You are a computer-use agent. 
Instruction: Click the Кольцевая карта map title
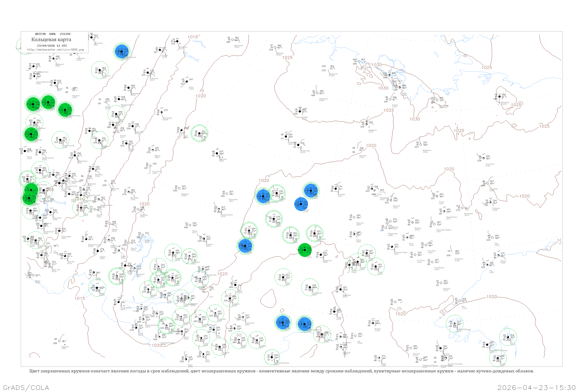[51, 40]
